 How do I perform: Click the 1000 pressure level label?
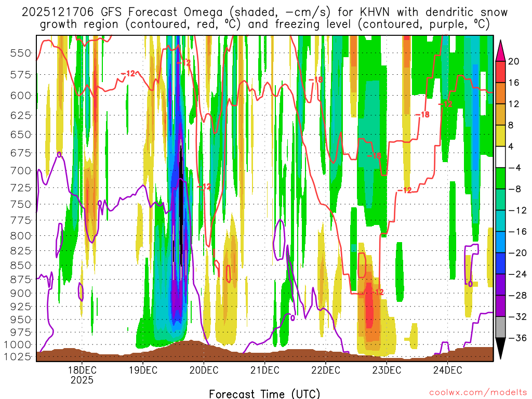pyautogui.click(x=18, y=345)
